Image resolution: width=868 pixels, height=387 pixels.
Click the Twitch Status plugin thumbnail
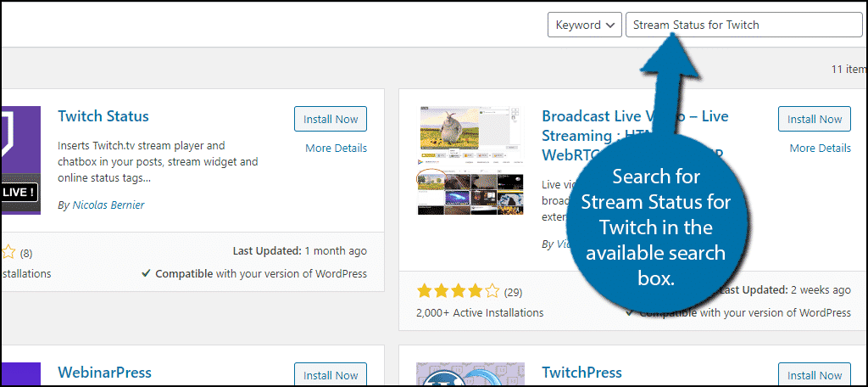pos(21,160)
